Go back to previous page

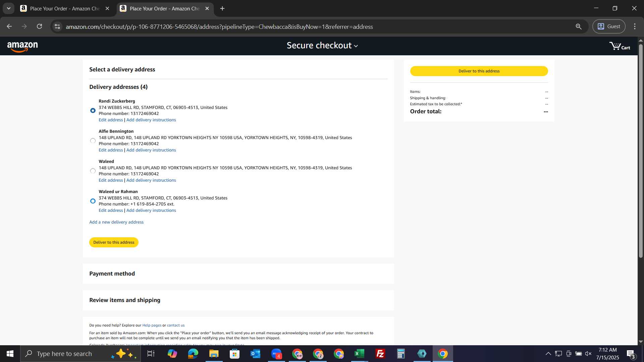[x=9, y=26]
